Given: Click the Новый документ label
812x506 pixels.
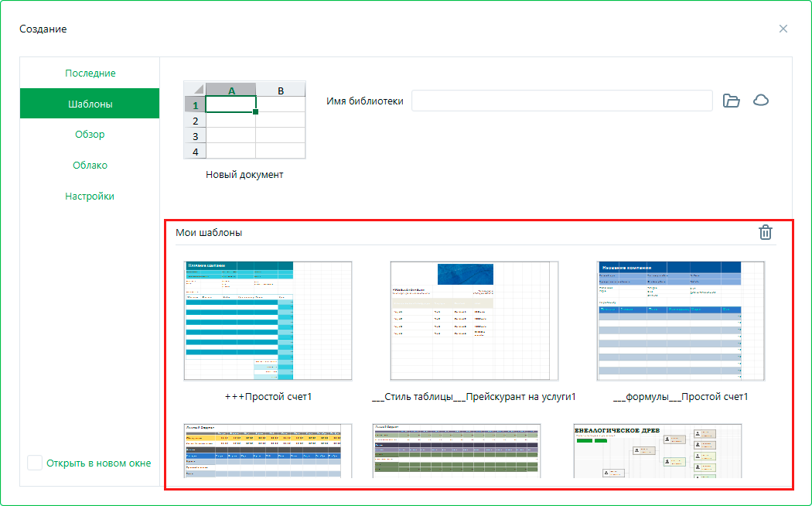Looking at the screenshot, I should [x=244, y=175].
